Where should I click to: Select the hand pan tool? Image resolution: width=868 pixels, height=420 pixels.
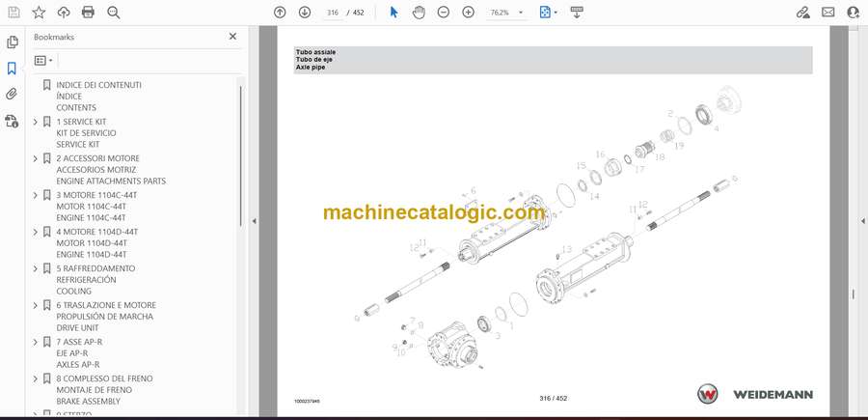click(419, 13)
